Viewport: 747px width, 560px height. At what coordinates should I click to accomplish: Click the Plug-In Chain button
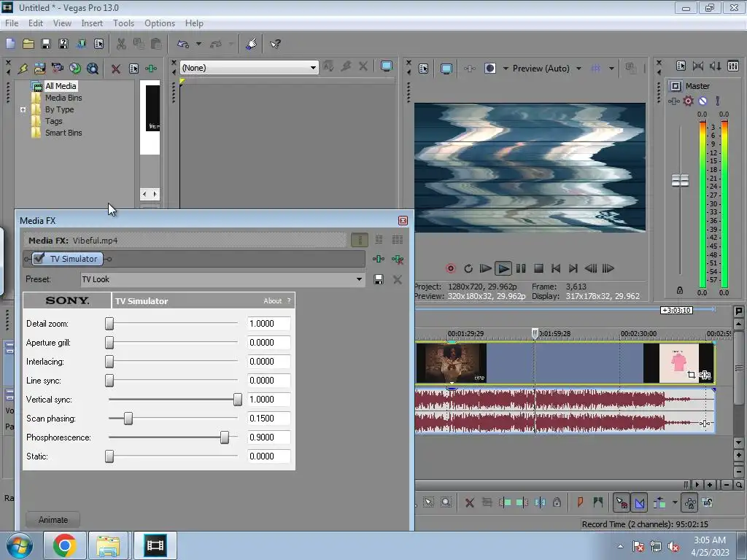379,259
